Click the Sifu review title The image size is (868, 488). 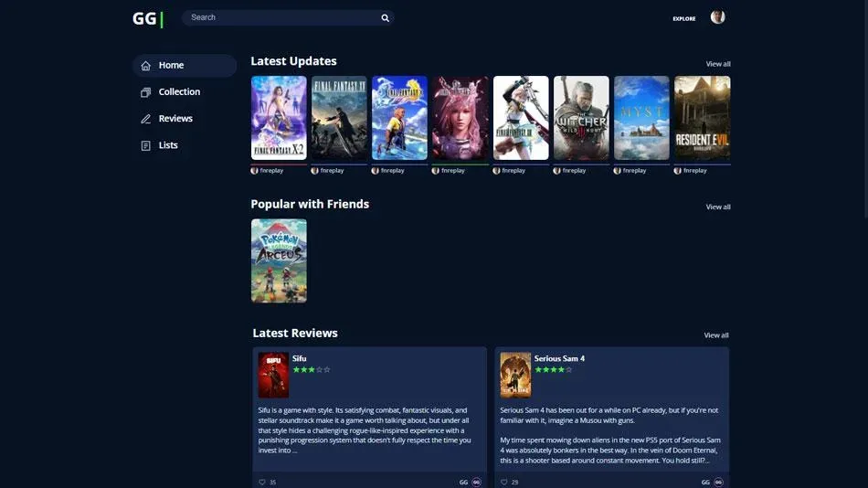[299, 358]
